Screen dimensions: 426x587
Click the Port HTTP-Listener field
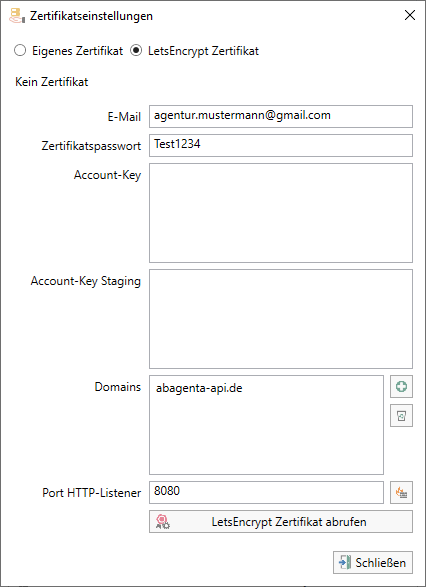(x=266, y=493)
